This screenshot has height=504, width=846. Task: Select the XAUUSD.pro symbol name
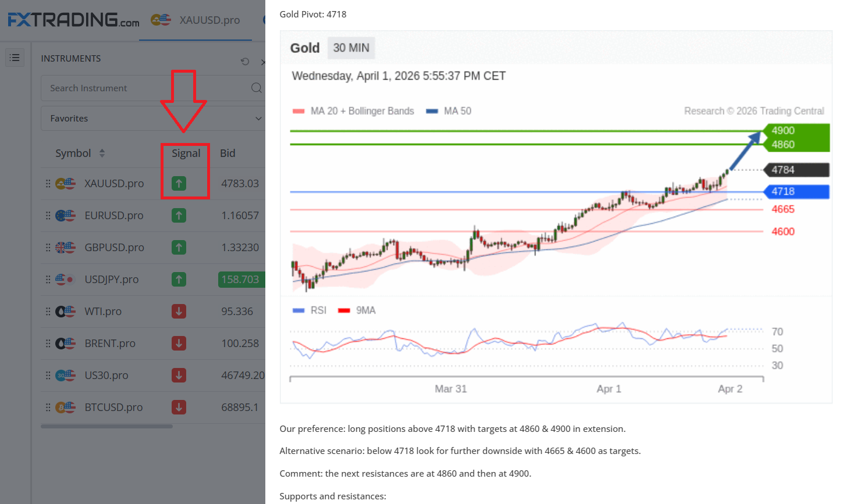pos(114,184)
